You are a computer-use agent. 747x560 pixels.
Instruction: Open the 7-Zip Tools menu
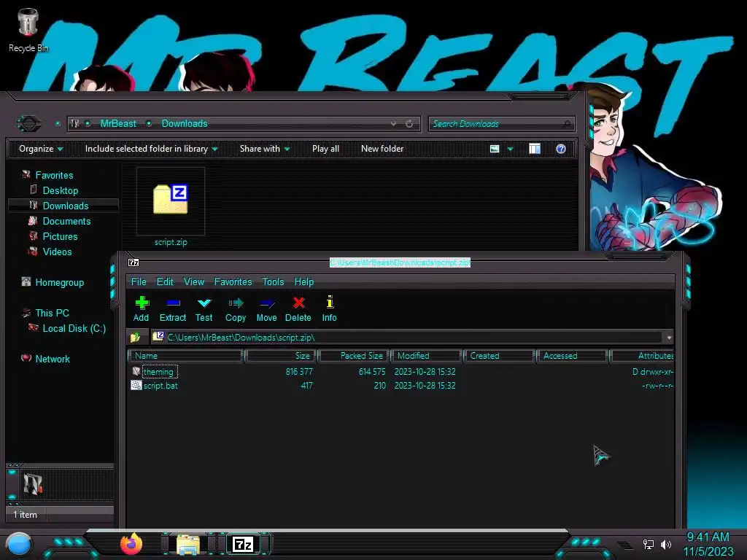click(273, 282)
